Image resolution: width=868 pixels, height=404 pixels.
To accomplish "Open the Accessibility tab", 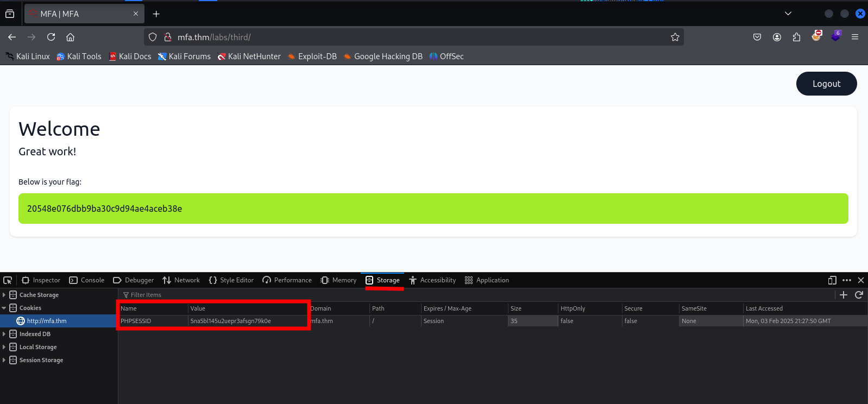I will tap(432, 280).
